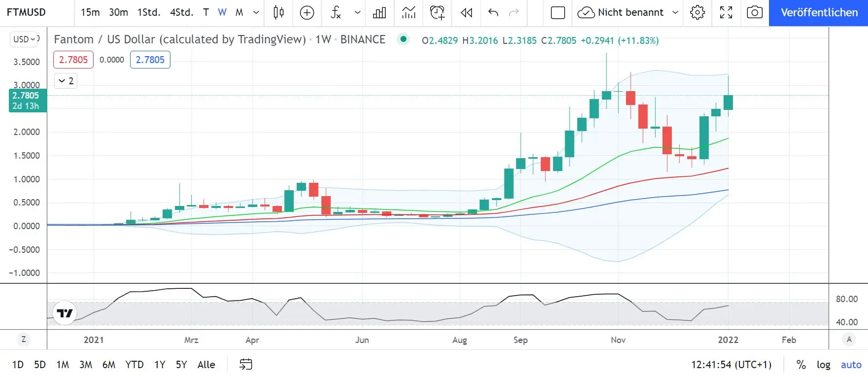Click the TradingView logo badge
Image resolution: width=868 pixels, height=377 pixels.
point(65,313)
